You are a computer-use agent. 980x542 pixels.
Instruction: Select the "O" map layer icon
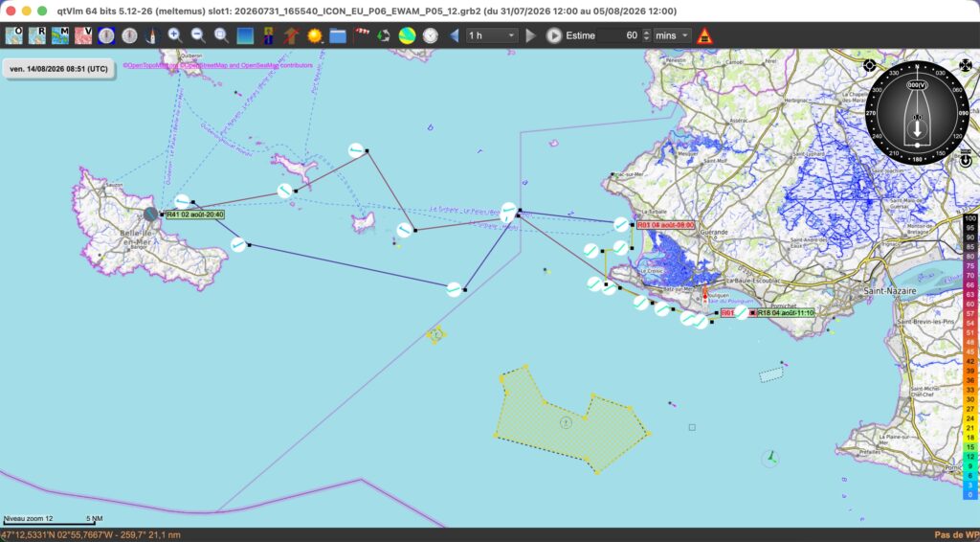(13, 35)
